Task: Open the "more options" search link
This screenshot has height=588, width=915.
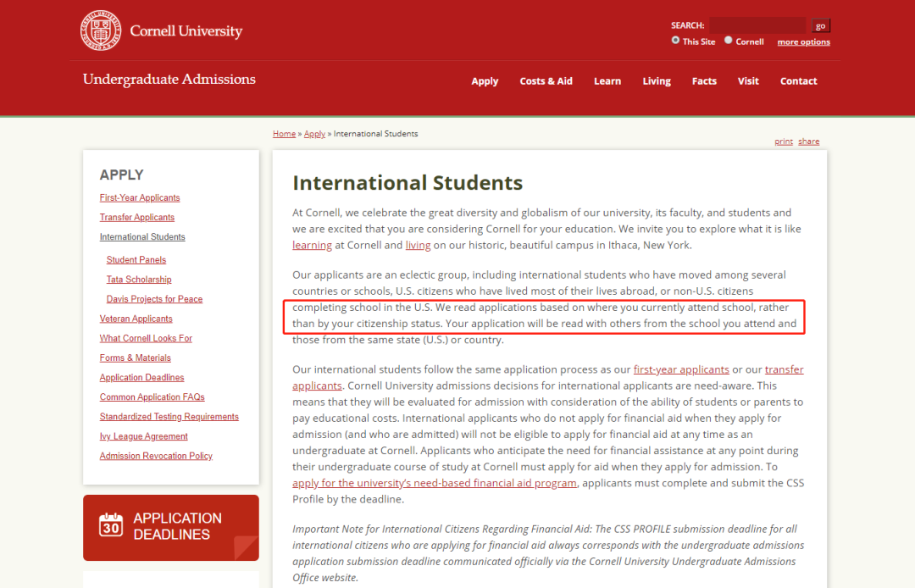Action: point(803,42)
